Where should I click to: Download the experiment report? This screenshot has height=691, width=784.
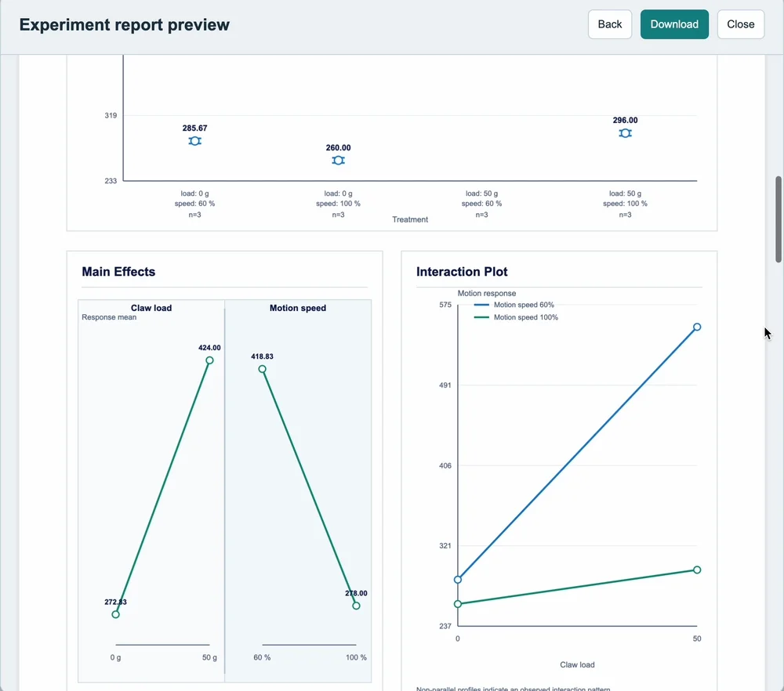(674, 24)
